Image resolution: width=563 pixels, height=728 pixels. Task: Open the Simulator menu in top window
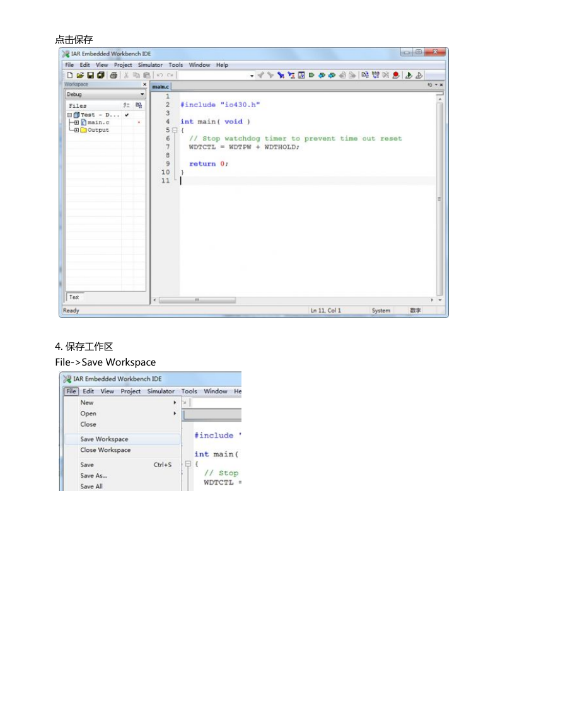pyautogui.click(x=150, y=65)
